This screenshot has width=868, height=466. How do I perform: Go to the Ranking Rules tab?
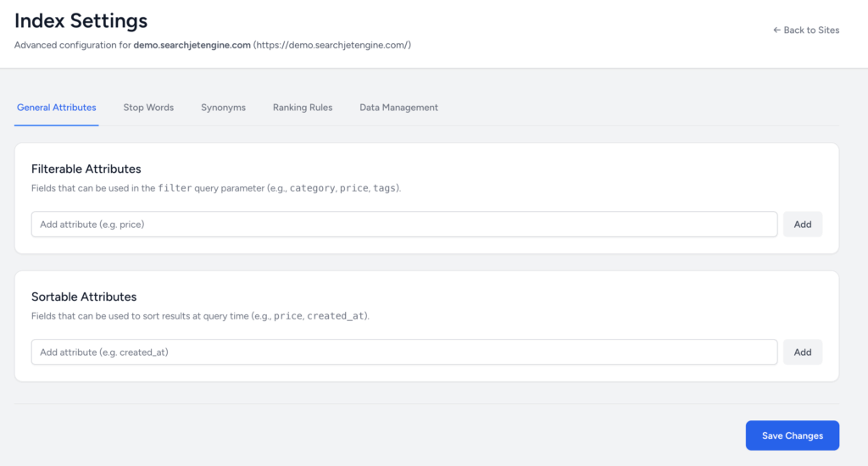tap(303, 108)
